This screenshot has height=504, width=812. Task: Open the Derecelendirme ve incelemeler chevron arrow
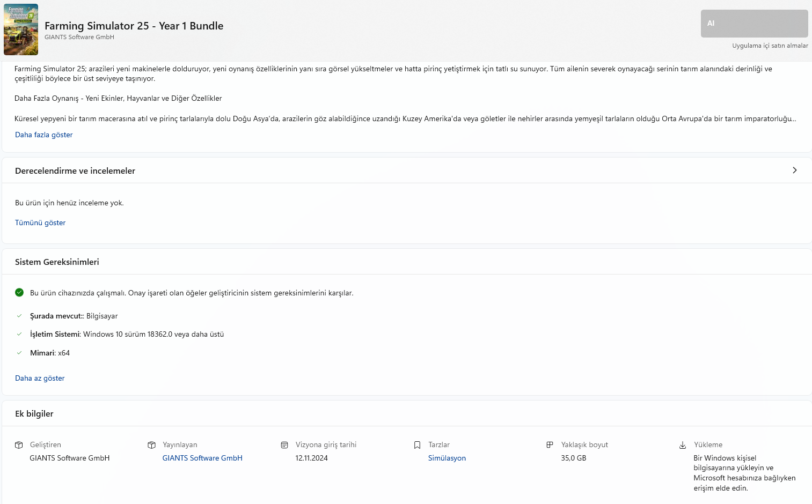(795, 171)
